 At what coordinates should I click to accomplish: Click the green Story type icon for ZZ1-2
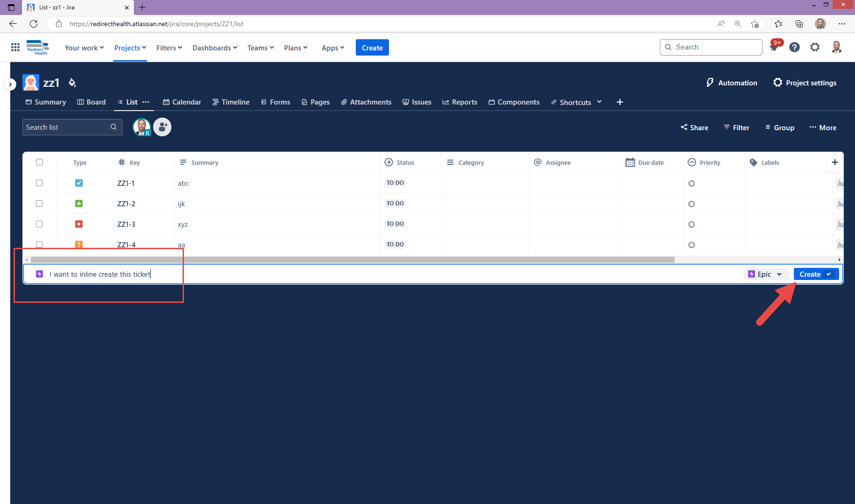point(79,203)
